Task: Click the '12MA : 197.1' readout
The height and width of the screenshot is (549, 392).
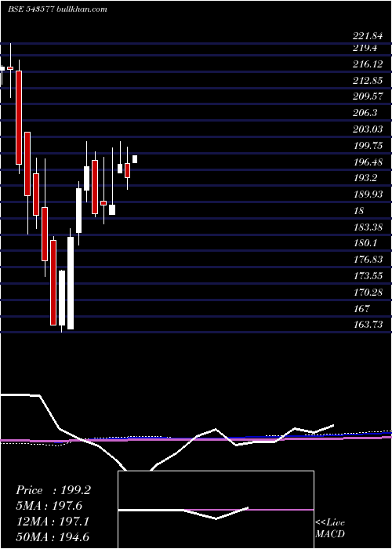Action: pos(53,522)
